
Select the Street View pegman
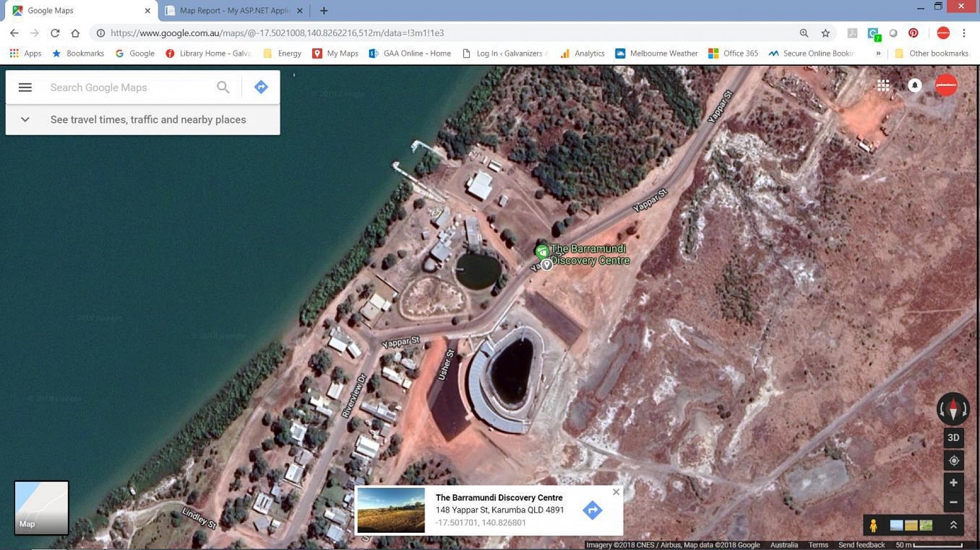(x=873, y=526)
